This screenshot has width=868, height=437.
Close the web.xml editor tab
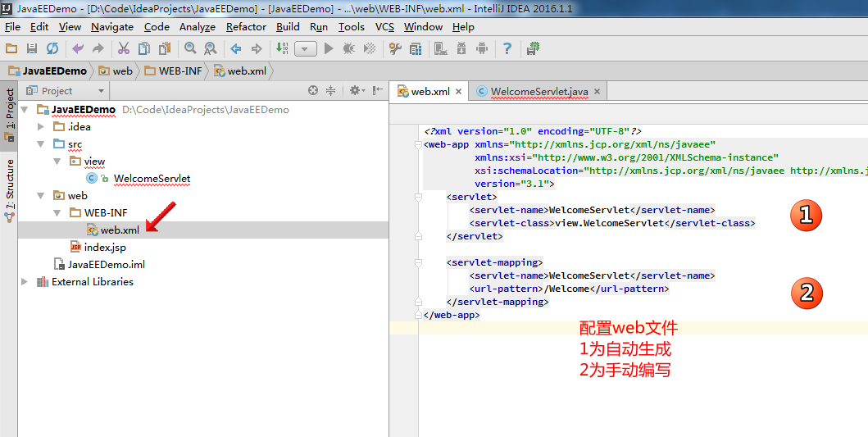[458, 91]
